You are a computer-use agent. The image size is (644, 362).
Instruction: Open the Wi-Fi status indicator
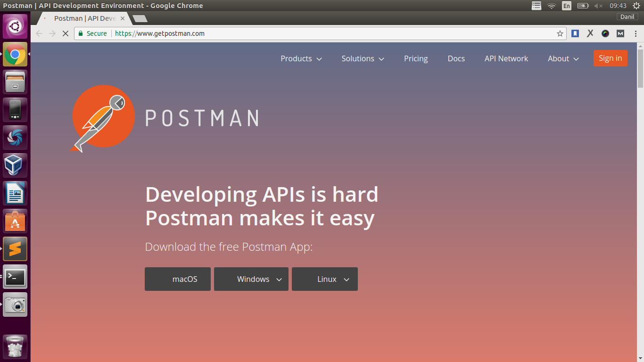551,6
